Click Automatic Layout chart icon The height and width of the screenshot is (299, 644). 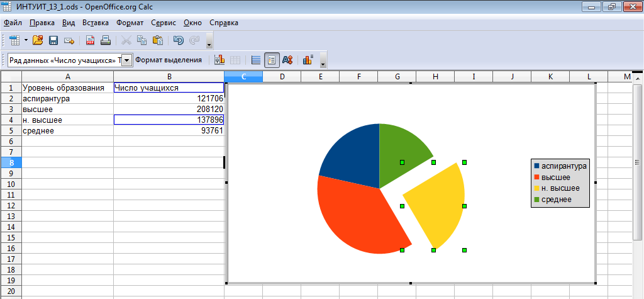point(308,60)
